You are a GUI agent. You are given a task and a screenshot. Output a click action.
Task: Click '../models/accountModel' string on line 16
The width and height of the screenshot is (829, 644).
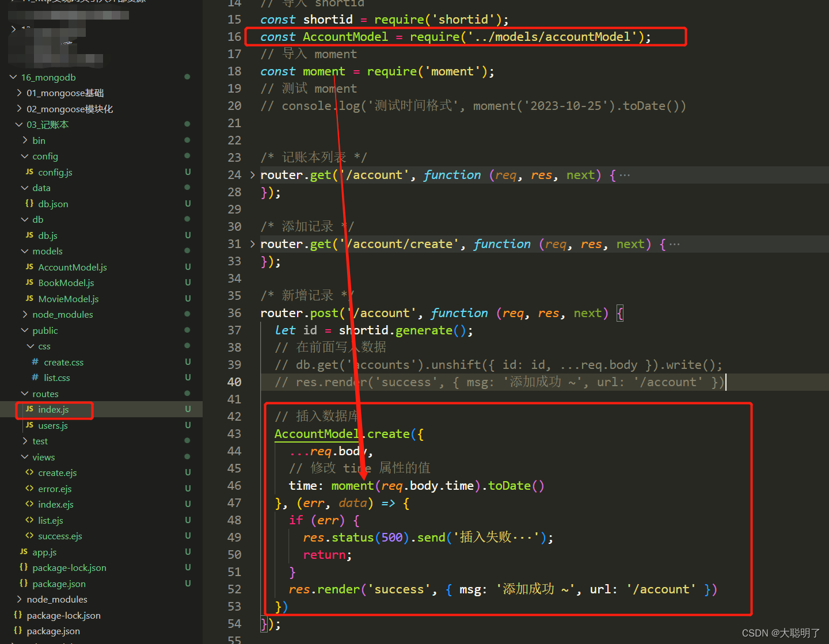click(553, 37)
